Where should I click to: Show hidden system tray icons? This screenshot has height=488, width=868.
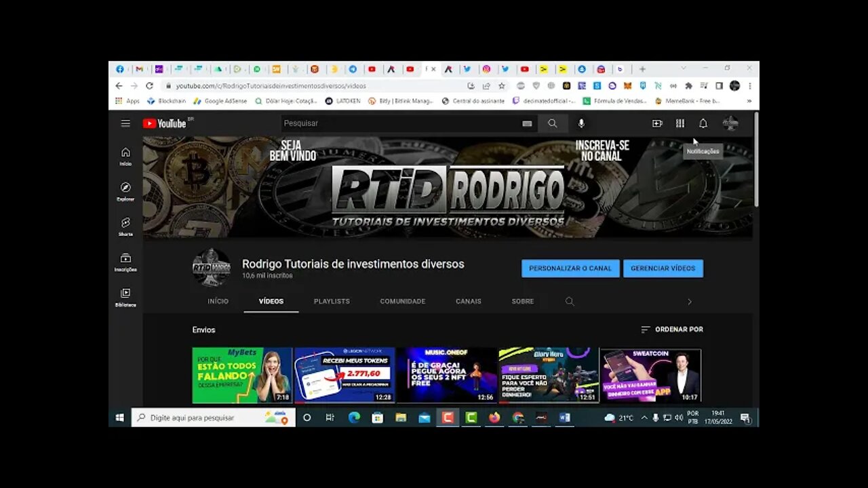point(644,418)
